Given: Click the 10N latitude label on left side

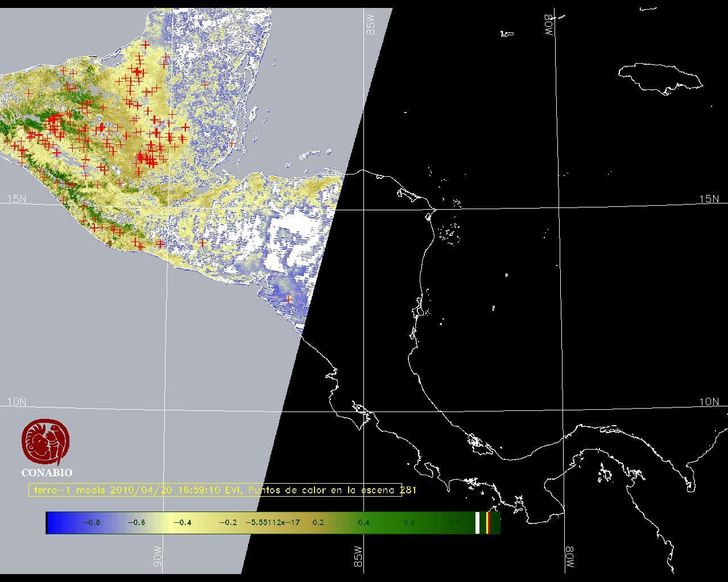Looking at the screenshot, I should (x=16, y=402).
